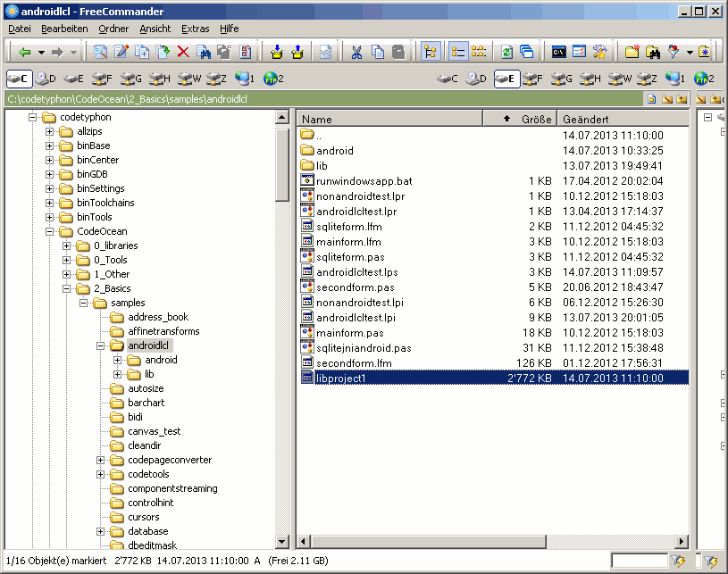This screenshot has height=574, width=728.
Task: Copy to clipboard with two-pages icon
Action: click(378, 52)
